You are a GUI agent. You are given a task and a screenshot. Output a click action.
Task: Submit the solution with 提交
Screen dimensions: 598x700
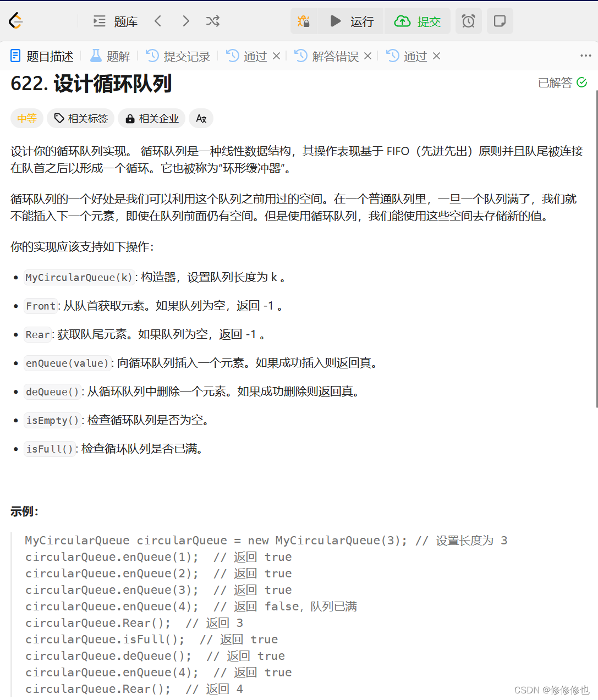[418, 21]
